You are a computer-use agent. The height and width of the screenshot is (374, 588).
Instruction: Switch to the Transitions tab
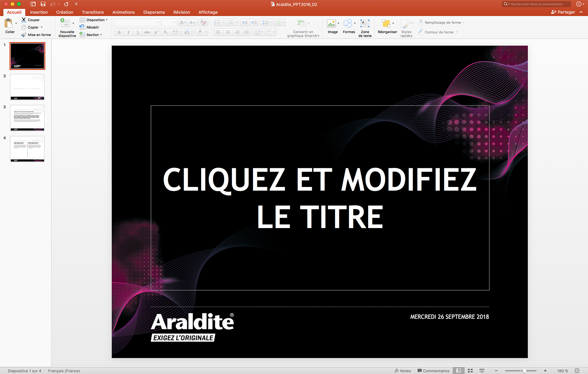(x=93, y=12)
